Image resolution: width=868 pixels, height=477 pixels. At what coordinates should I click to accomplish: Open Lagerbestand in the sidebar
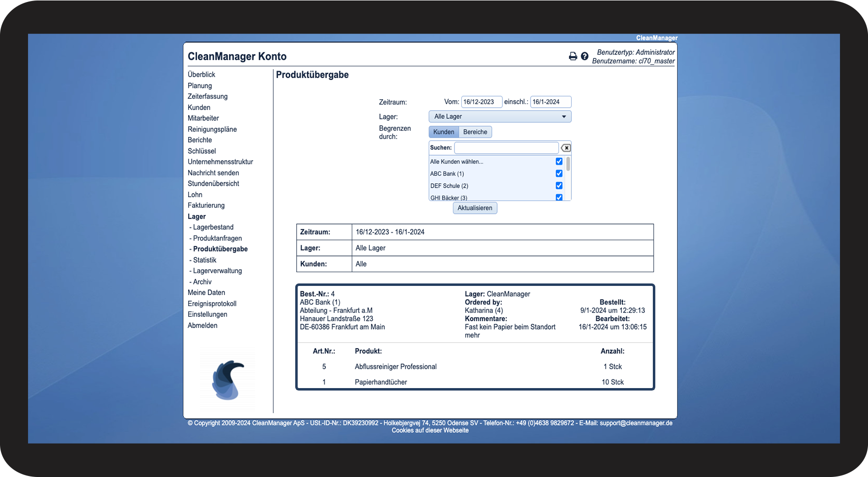[213, 227]
